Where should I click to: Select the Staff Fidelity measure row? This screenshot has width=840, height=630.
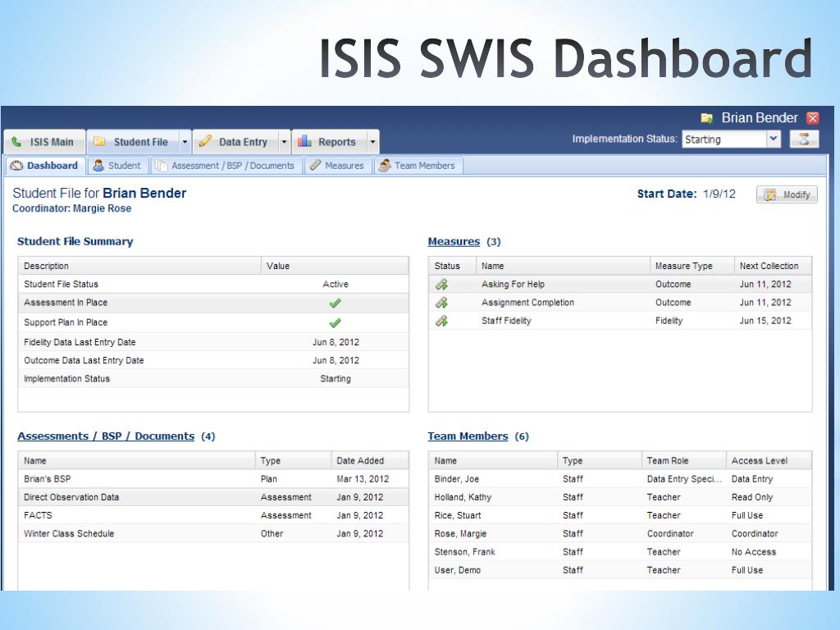tap(620, 321)
